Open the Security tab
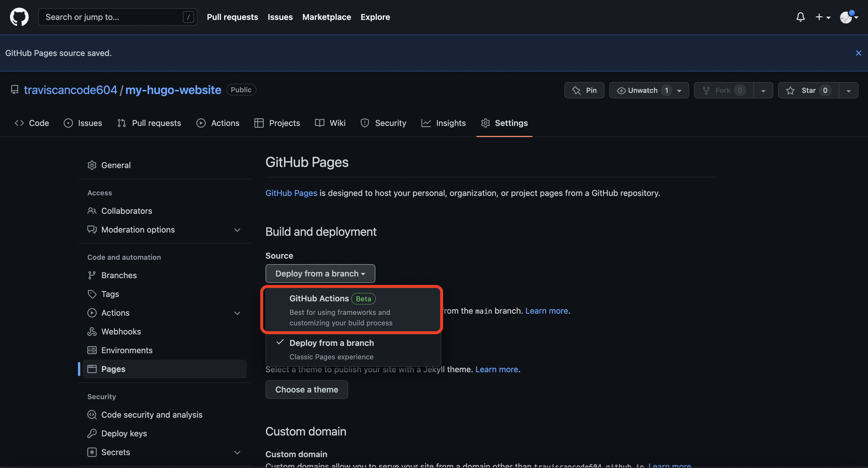The width and height of the screenshot is (868, 468). 383,123
